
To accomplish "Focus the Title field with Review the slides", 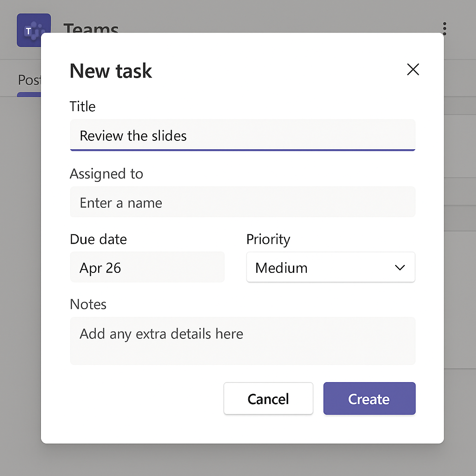I will click(243, 135).
